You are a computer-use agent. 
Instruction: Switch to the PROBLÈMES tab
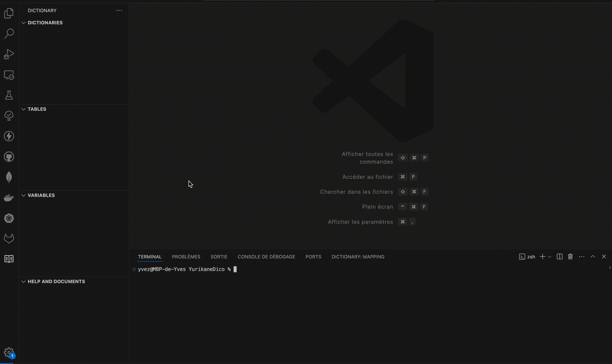pyautogui.click(x=186, y=257)
